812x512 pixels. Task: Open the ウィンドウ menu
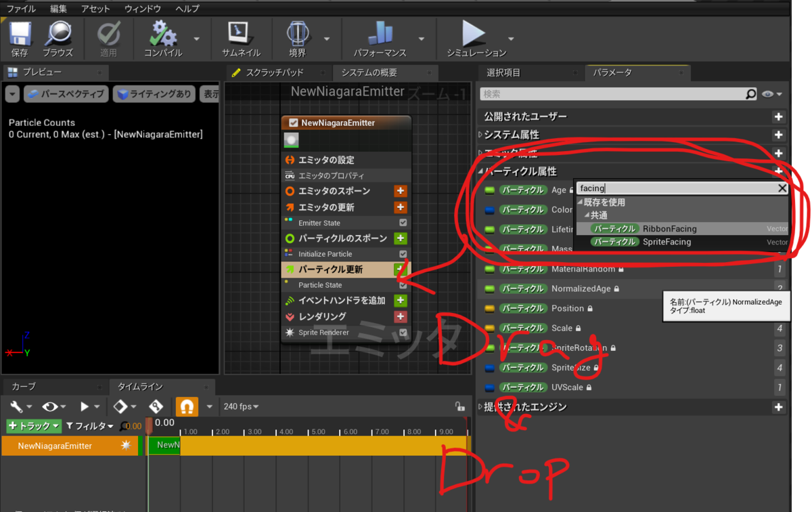click(x=143, y=9)
